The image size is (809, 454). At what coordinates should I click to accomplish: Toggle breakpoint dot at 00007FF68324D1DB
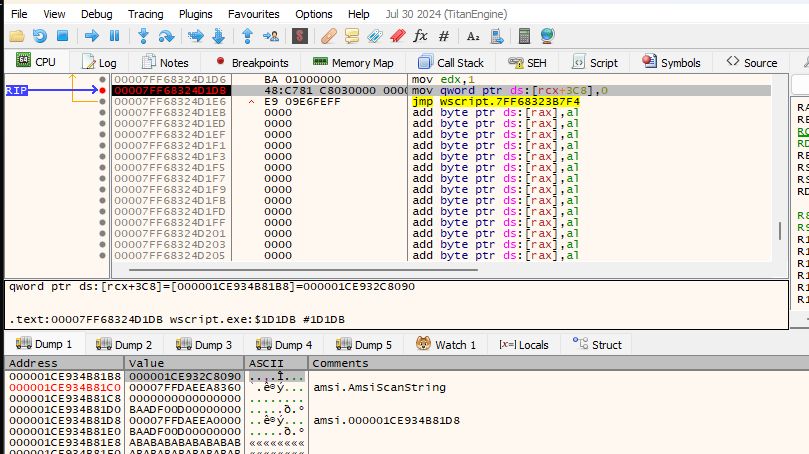[102, 90]
